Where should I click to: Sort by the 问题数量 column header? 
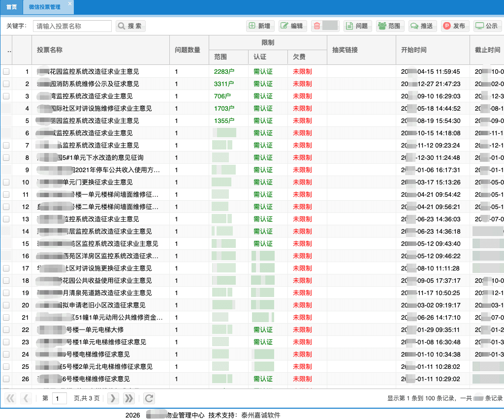tap(189, 50)
